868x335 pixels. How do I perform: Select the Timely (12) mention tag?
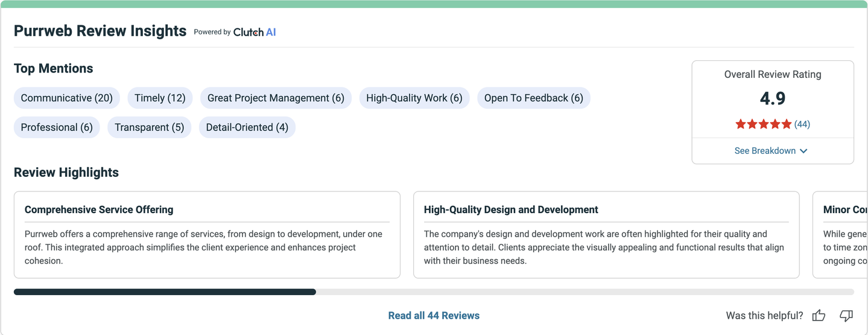(x=160, y=98)
